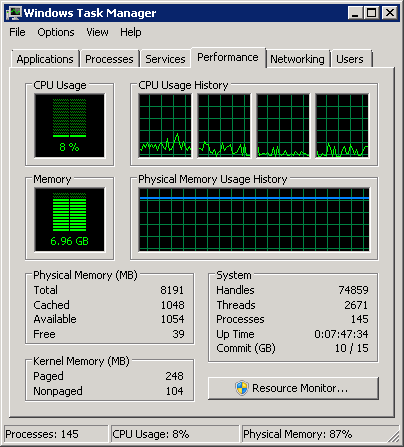Click the Task Manager title bar icon
The width and height of the screenshot is (404, 447).
pyautogui.click(x=13, y=13)
